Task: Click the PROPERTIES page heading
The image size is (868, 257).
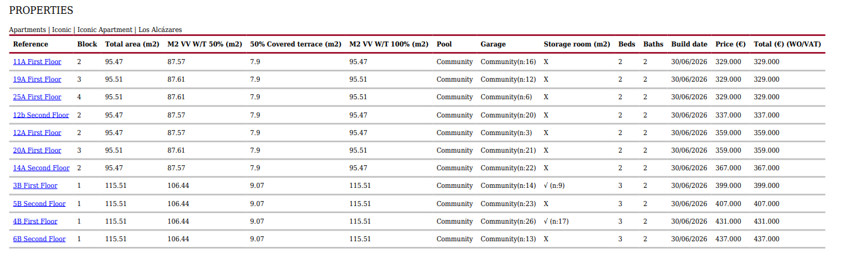Action: (41, 11)
